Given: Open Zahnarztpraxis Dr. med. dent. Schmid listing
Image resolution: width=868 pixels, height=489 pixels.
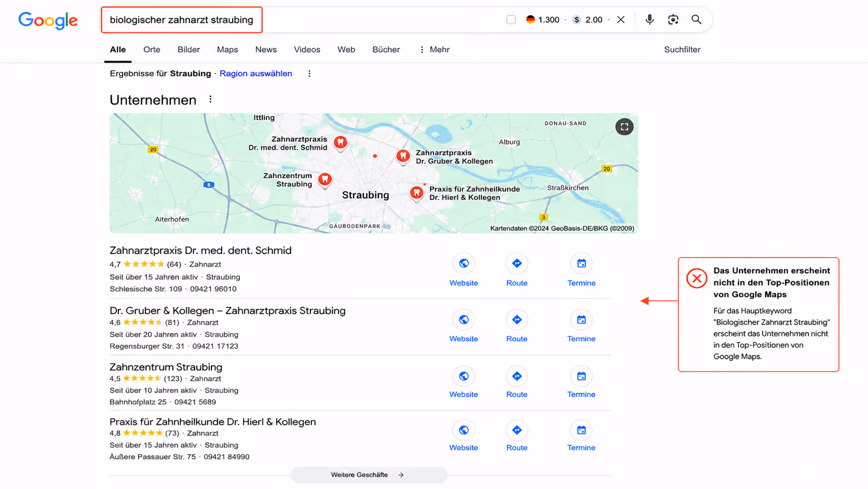Looking at the screenshot, I should click(200, 250).
